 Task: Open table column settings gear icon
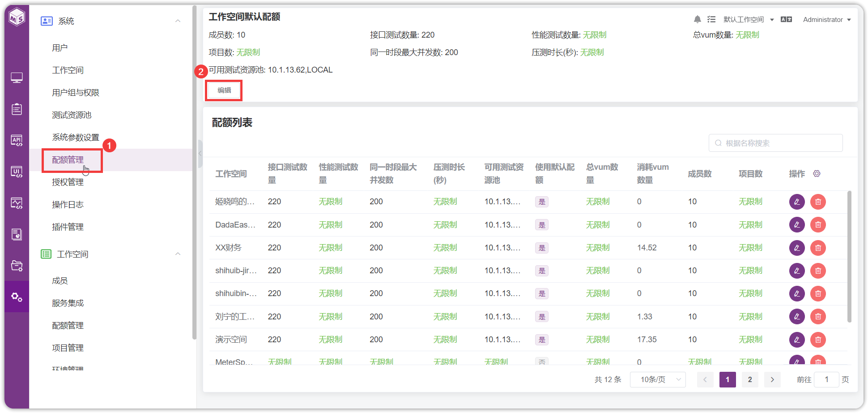817,174
